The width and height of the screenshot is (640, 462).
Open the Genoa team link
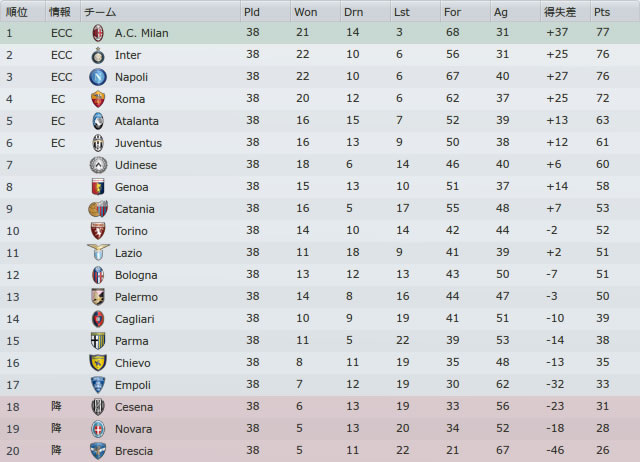[131, 187]
